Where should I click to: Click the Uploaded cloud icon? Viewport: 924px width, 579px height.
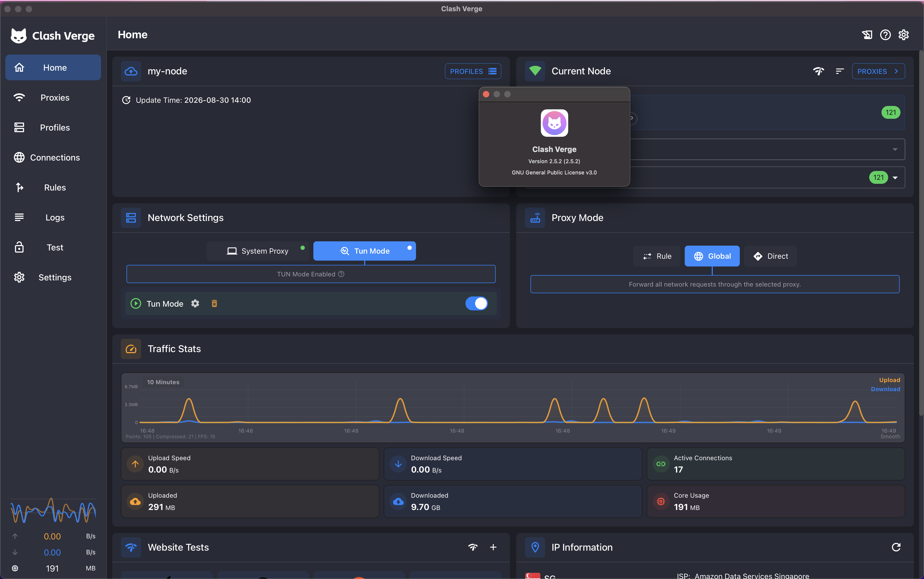(135, 501)
